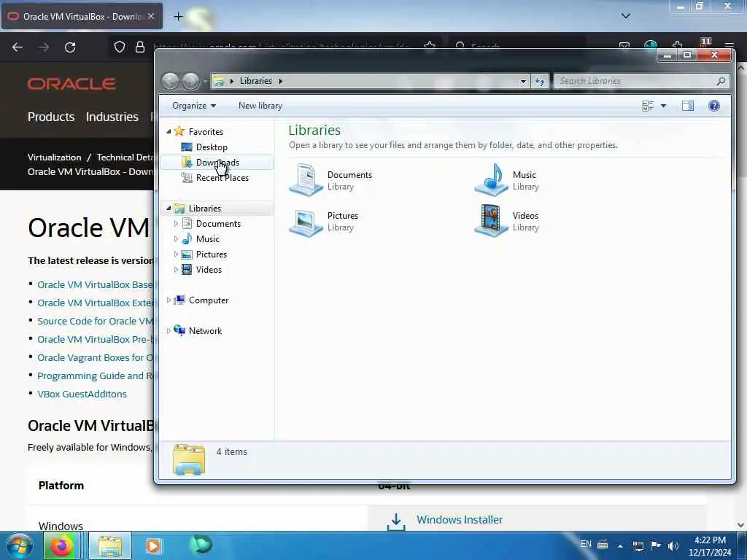Select Network in navigation pane

(205, 330)
